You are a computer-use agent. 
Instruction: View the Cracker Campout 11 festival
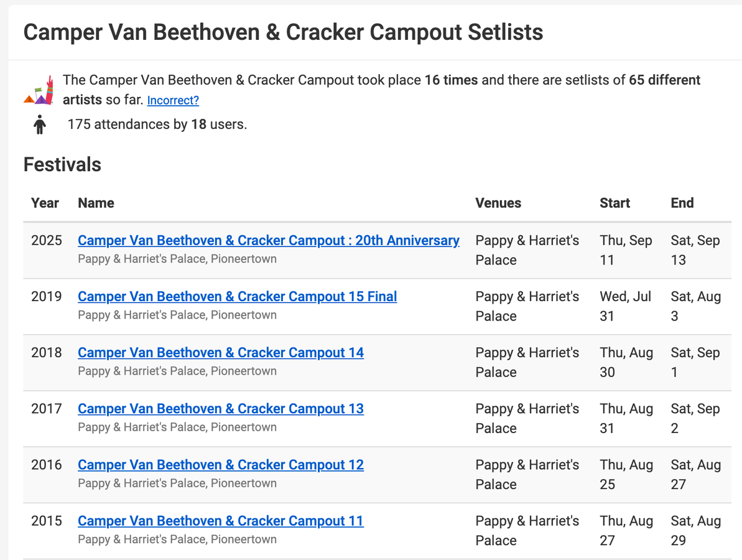point(220,520)
